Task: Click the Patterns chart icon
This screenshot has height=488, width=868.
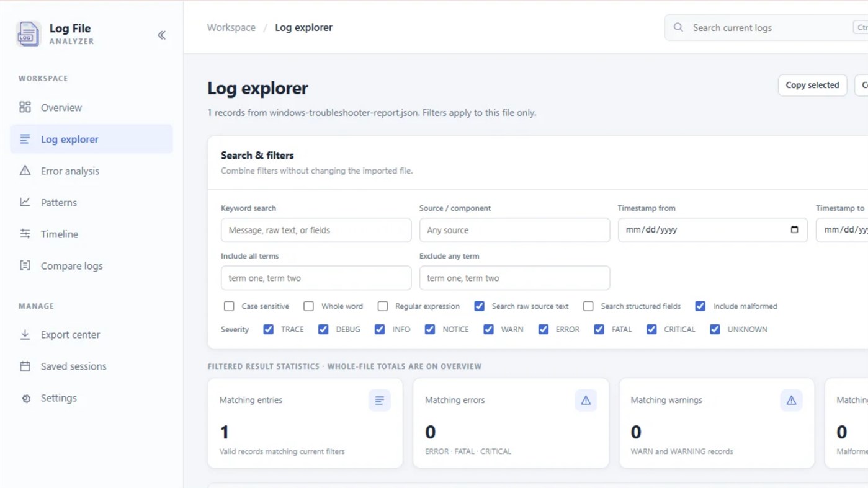Action: (x=25, y=202)
